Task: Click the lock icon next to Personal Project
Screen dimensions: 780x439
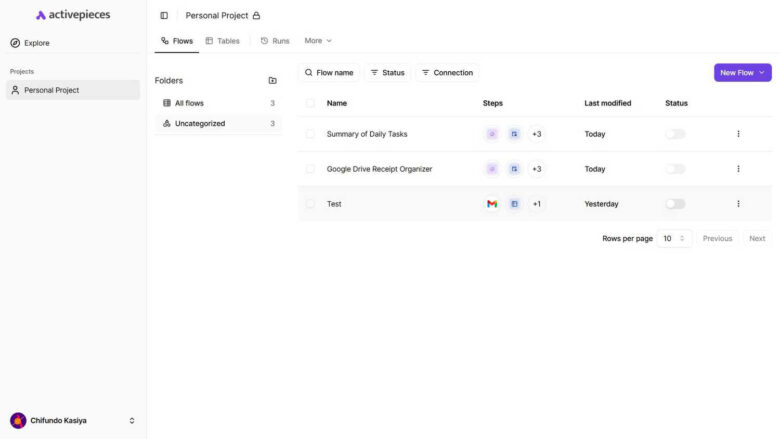Action: [256, 16]
